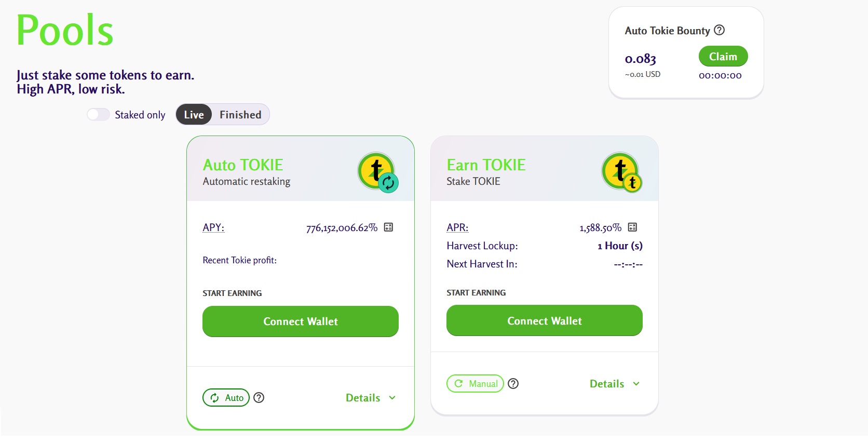
Task: Expand Details in the Earn TOKIE card
Action: click(x=614, y=384)
